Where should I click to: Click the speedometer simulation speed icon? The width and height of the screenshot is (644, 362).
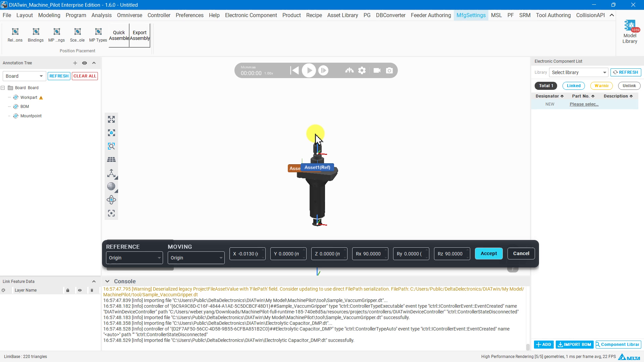tap(349, 70)
